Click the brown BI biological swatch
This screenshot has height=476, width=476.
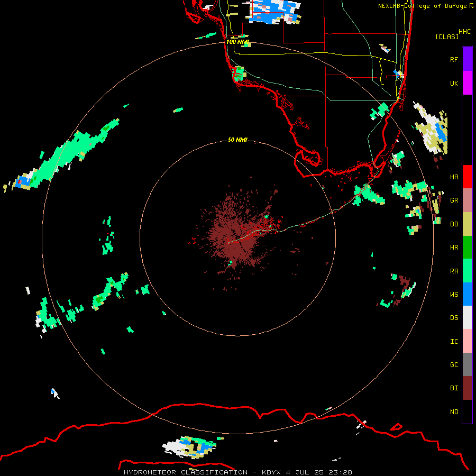pos(467,388)
